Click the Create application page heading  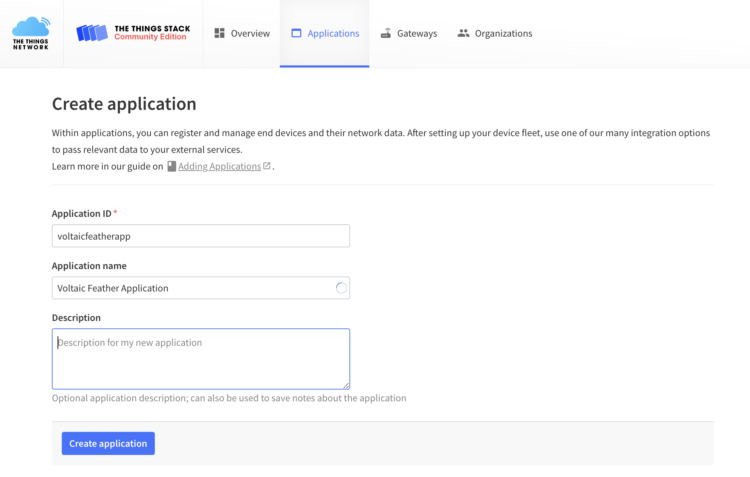[x=124, y=104]
